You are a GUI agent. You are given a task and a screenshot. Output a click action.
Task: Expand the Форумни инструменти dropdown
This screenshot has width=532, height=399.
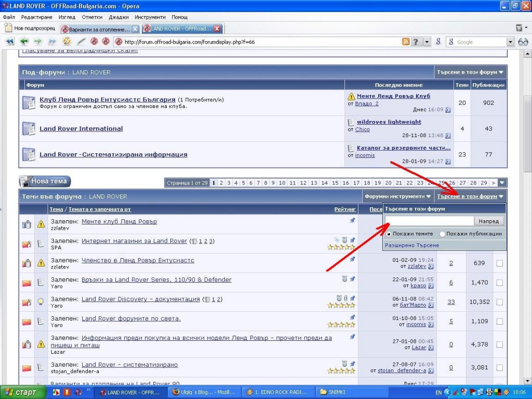point(398,196)
